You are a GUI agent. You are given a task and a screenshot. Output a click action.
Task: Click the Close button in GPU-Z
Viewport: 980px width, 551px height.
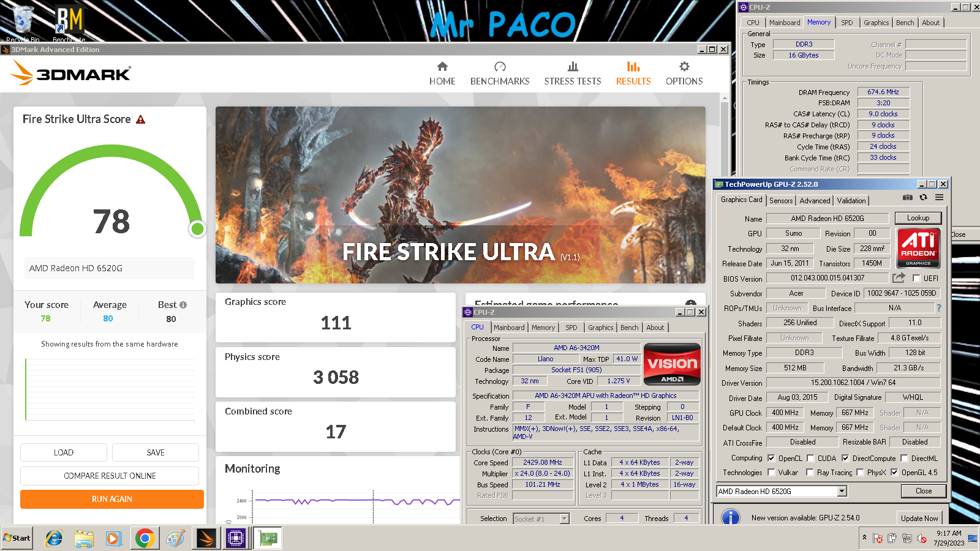point(924,491)
